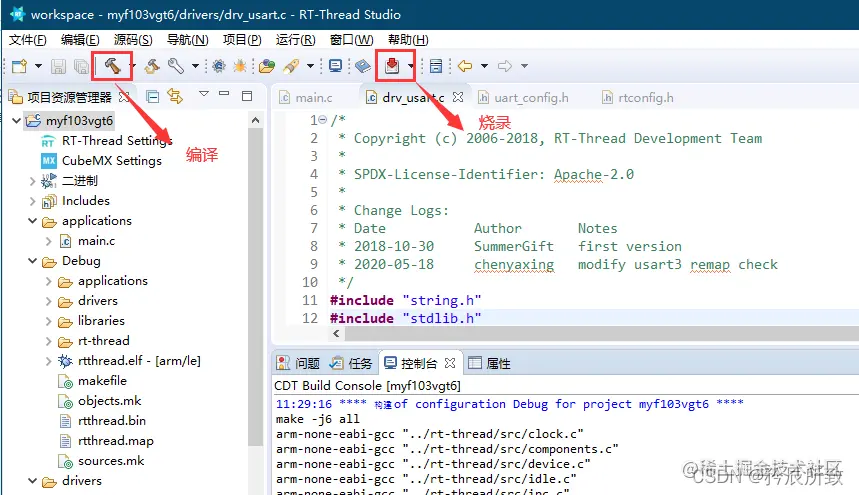Close the console view tab

450,363
